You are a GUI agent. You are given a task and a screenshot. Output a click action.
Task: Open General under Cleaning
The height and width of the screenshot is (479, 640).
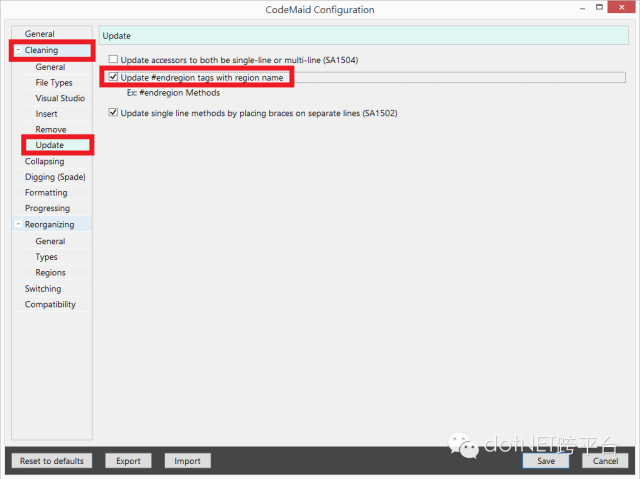pos(50,67)
